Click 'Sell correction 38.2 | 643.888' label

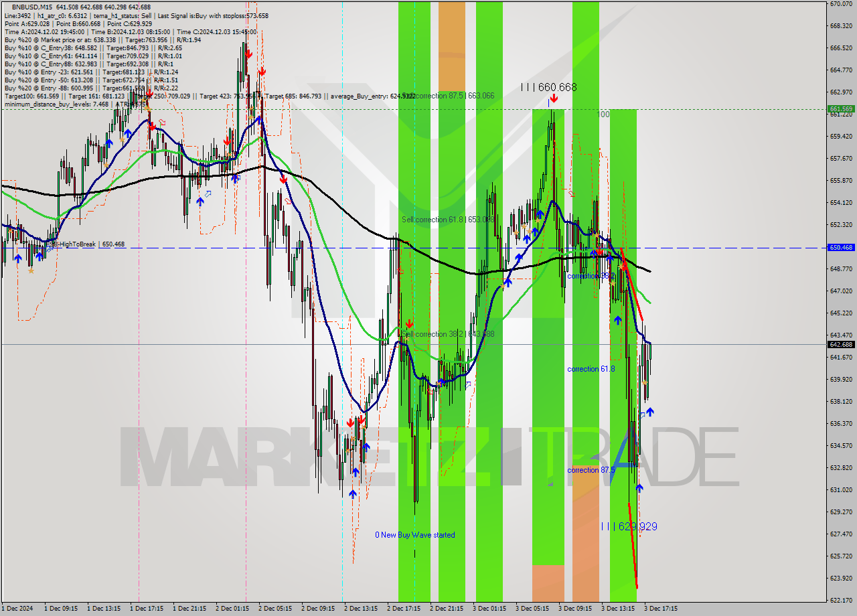coord(448,334)
